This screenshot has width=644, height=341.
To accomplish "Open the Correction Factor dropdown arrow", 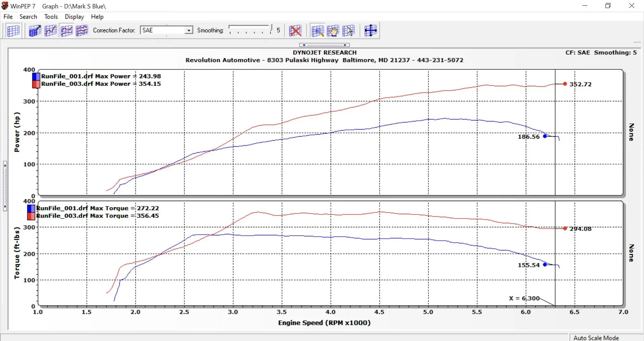I will tap(189, 31).
